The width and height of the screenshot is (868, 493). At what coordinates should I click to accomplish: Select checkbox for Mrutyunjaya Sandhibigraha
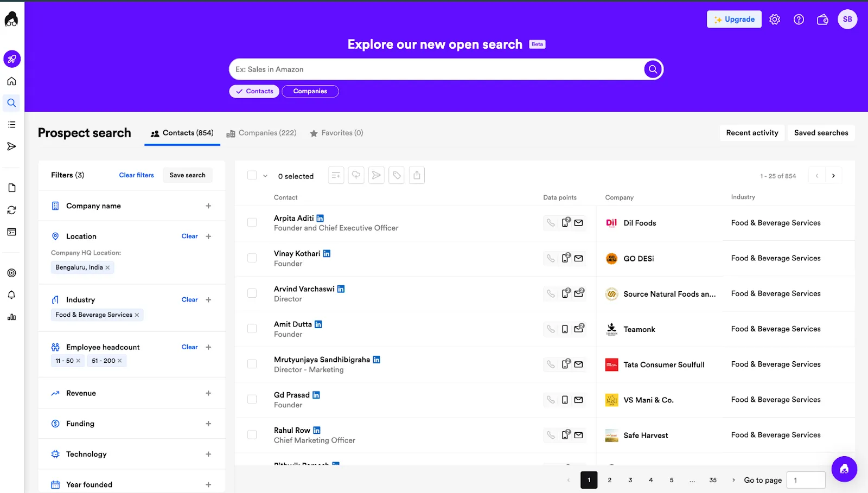tap(252, 364)
